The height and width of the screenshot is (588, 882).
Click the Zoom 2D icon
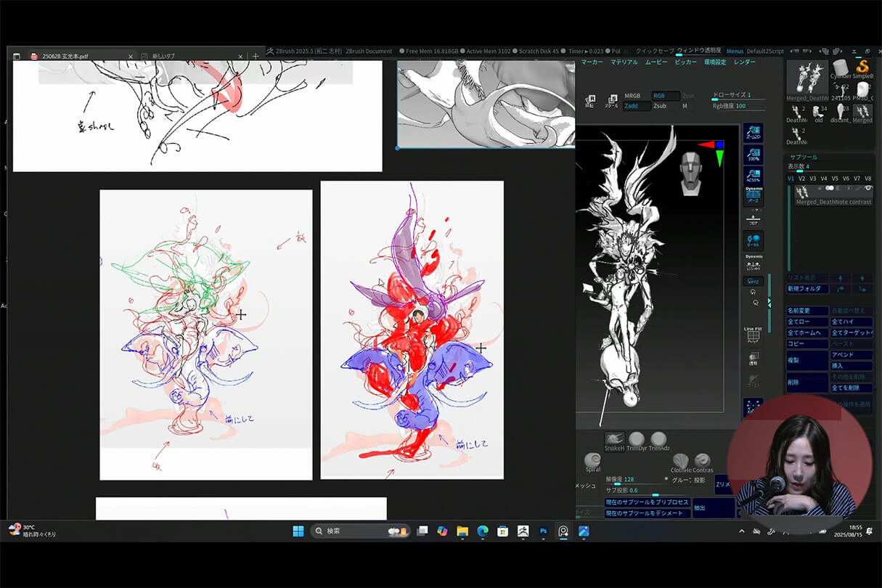tap(753, 131)
